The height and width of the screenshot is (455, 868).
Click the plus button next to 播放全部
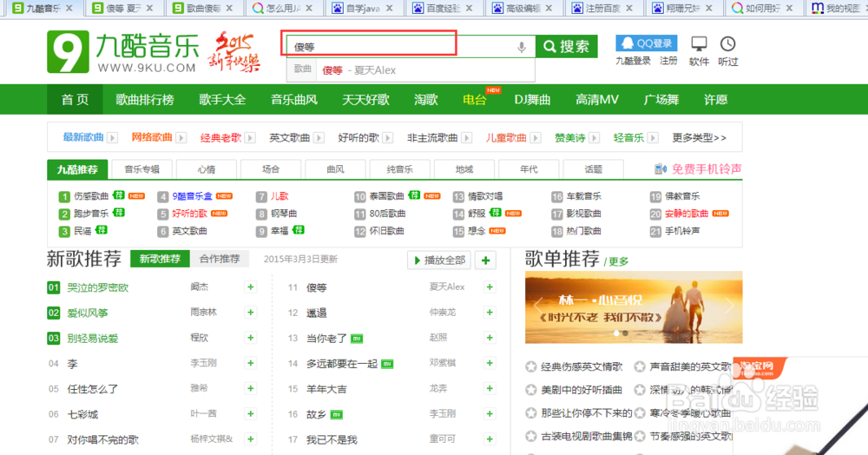pos(485,260)
